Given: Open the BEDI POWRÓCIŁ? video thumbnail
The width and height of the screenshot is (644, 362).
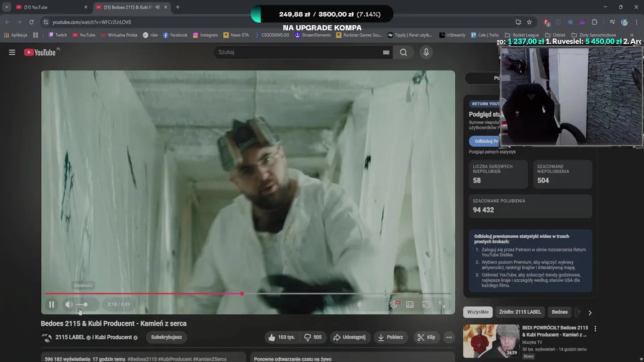Looking at the screenshot, I should pos(491,341).
